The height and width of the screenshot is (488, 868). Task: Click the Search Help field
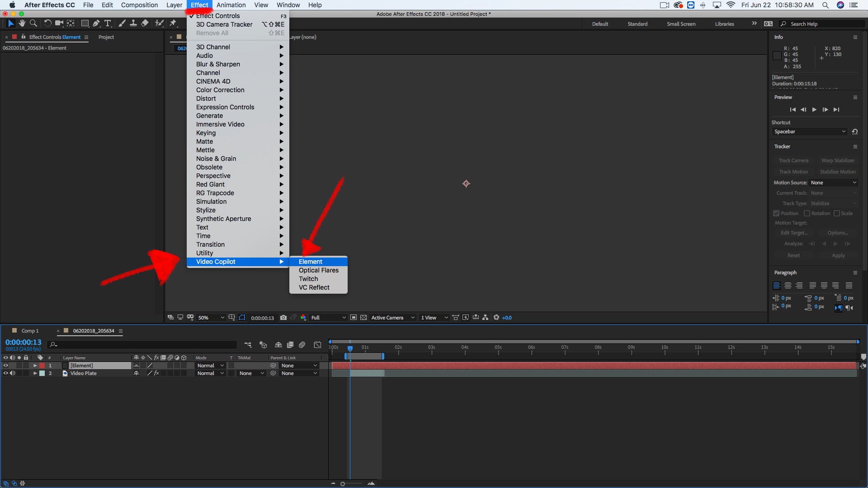pos(822,24)
